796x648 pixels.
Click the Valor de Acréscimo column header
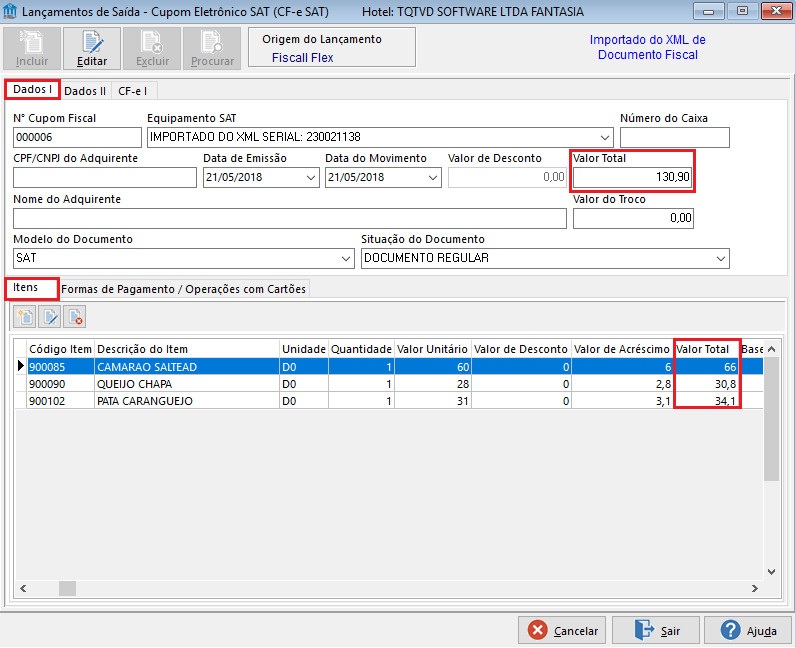click(622, 349)
